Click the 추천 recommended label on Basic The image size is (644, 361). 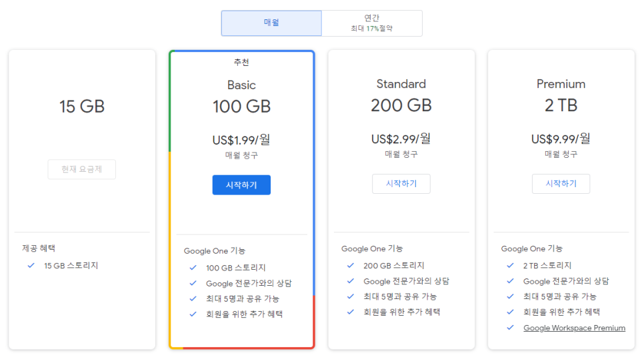(241, 63)
